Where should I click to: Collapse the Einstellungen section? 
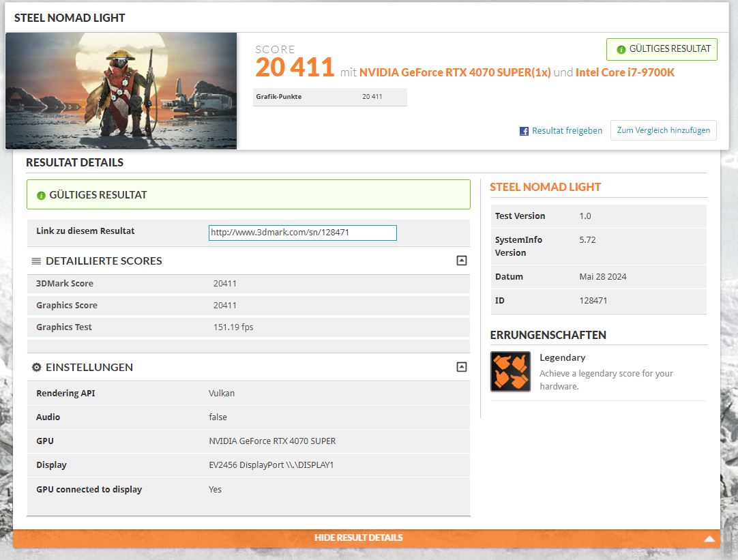point(462,367)
